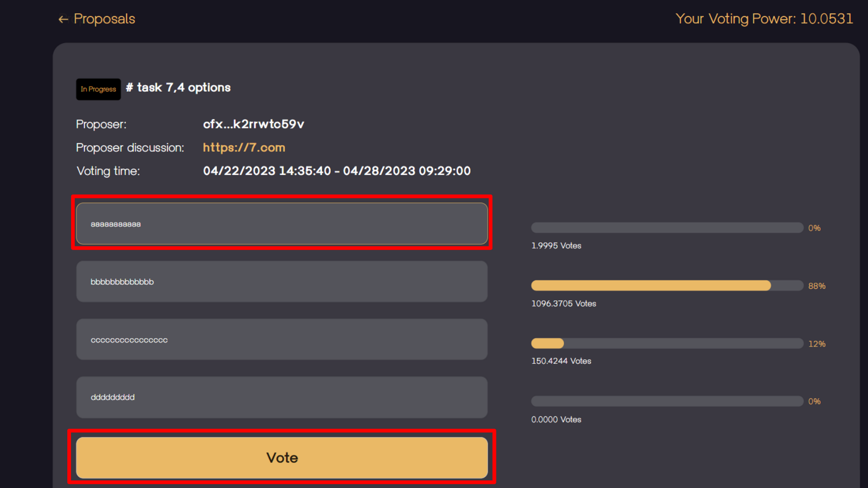Click the proposal title 'task 7,4 options'

(x=184, y=88)
